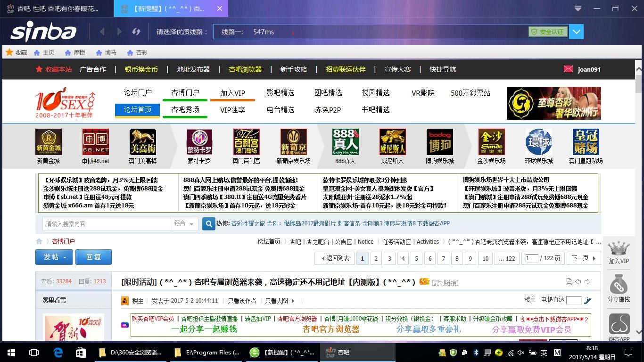Click the 环球娱乐城 globe logo icon
The width and height of the screenshot is (644, 362).
[x=539, y=142]
